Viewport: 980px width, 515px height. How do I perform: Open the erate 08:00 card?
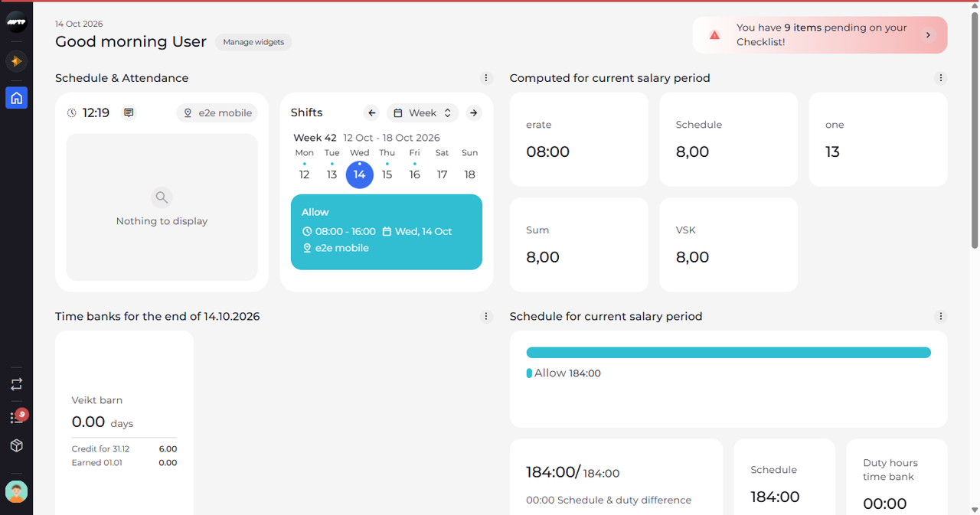579,139
